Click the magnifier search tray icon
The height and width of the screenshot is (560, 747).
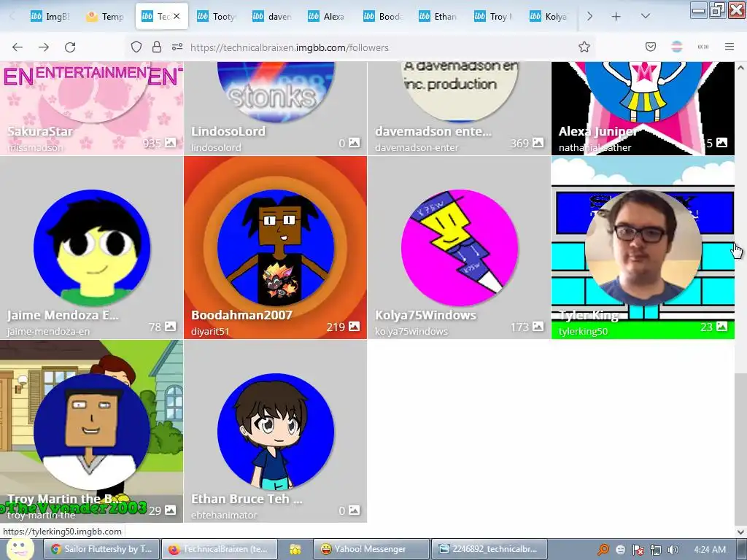(603, 550)
